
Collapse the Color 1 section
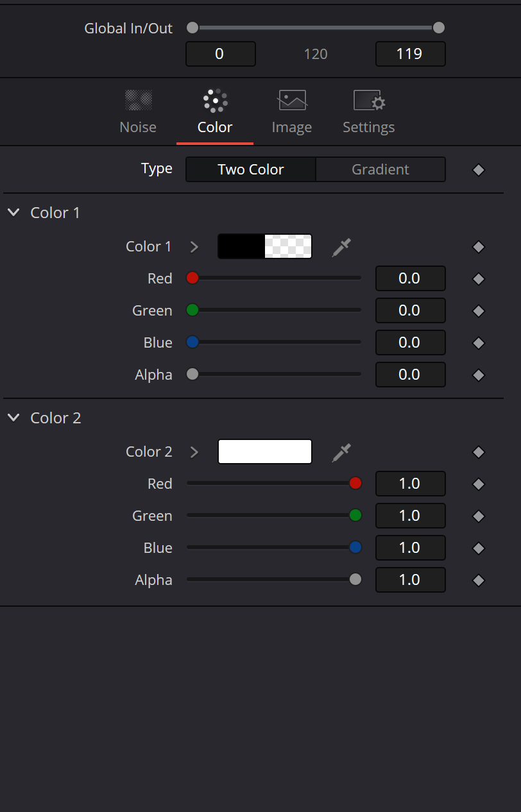coord(14,212)
